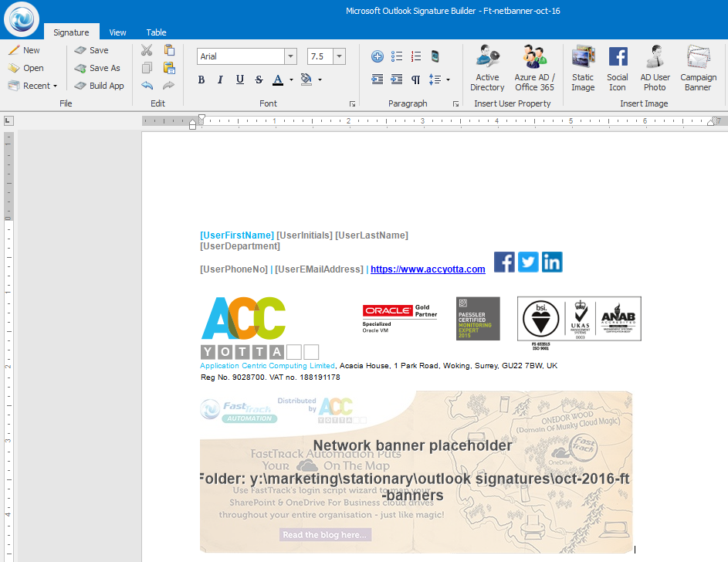Click the Arial font name field
Viewport: 728px width, 562px height.
[x=241, y=56]
